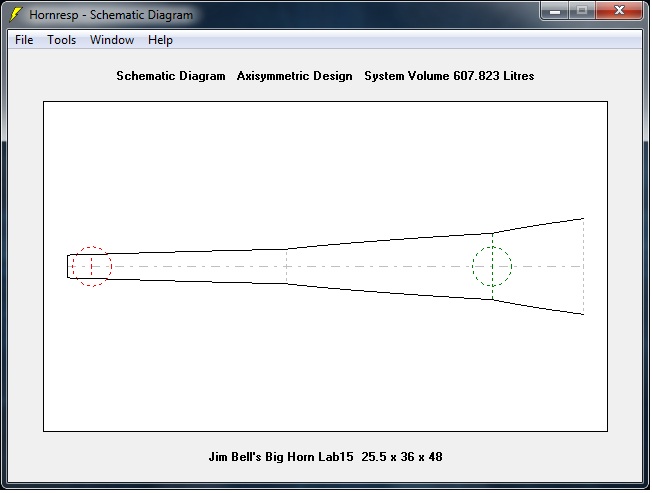Viewport: 652px width, 493px height.
Task: Click the Hornresp window title text
Action: click(111, 15)
